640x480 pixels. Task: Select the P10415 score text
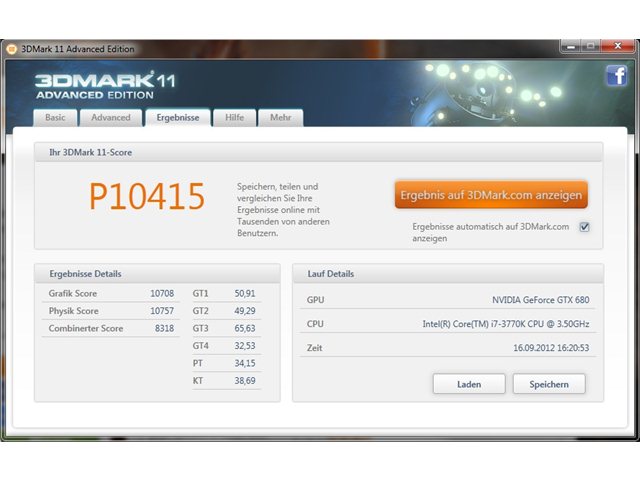[147, 196]
